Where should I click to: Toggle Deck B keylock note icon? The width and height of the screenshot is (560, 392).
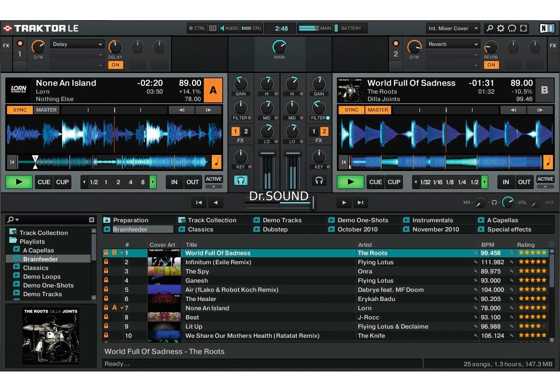pyautogui.click(x=548, y=162)
